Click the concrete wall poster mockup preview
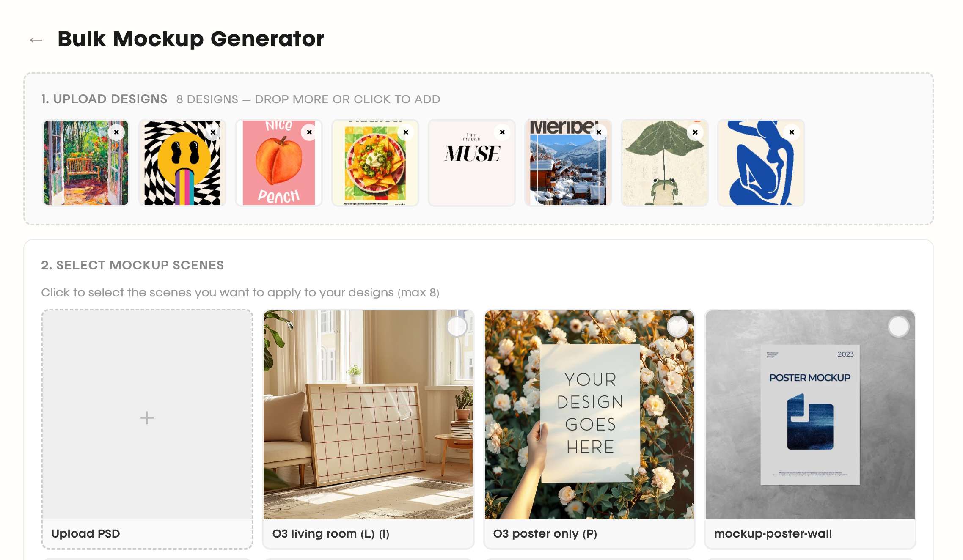This screenshot has width=963, height=560. pos(810,415)
